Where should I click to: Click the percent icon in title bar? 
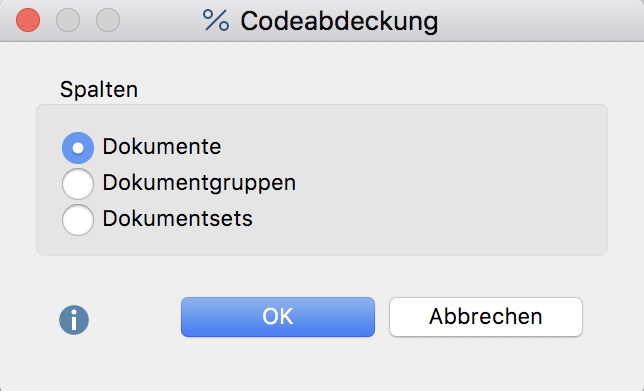tap(216, 20)
